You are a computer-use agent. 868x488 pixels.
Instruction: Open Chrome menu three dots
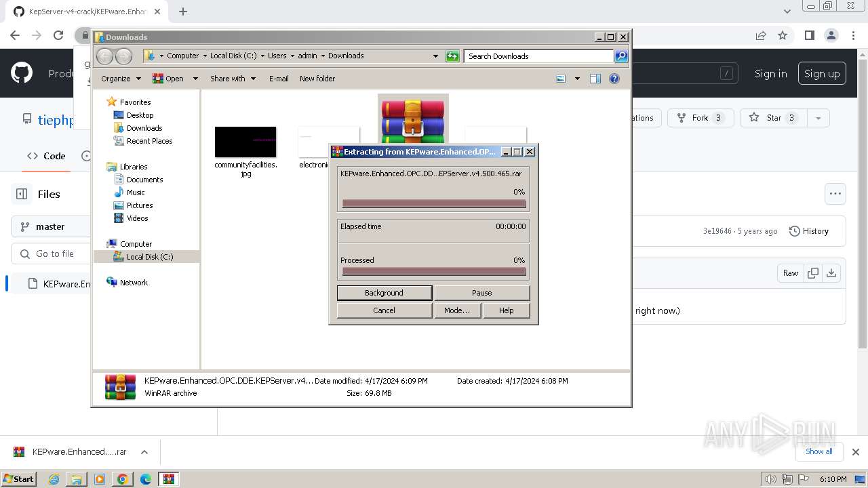point(853,35)
